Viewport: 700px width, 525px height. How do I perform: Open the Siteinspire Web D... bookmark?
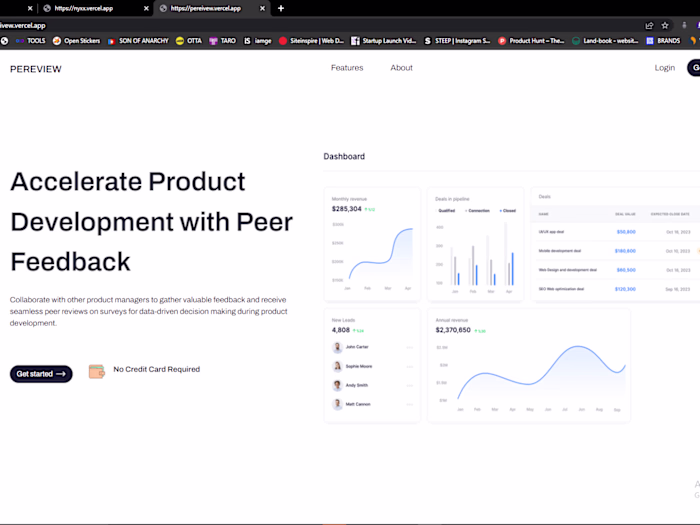311,41
